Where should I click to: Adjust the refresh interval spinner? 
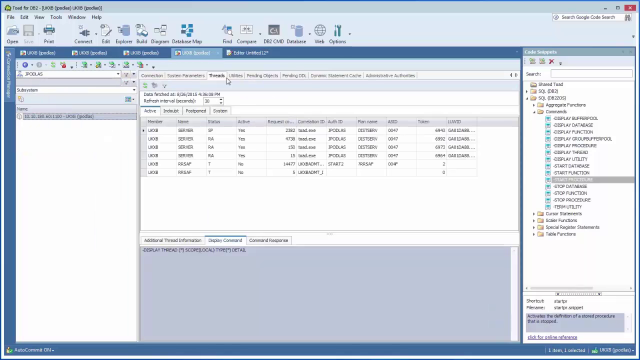pos(221,101)
